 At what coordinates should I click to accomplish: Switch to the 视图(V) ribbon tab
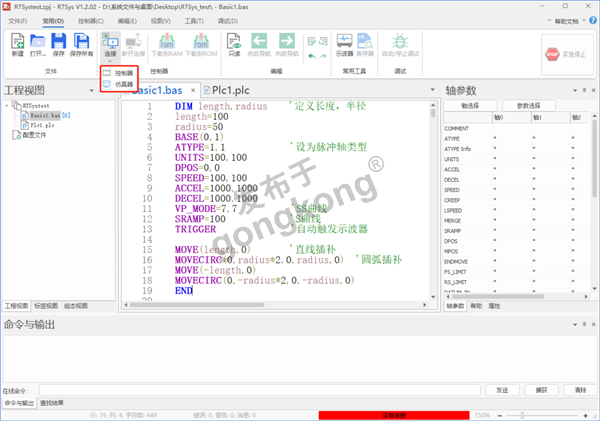coord(160,21)
